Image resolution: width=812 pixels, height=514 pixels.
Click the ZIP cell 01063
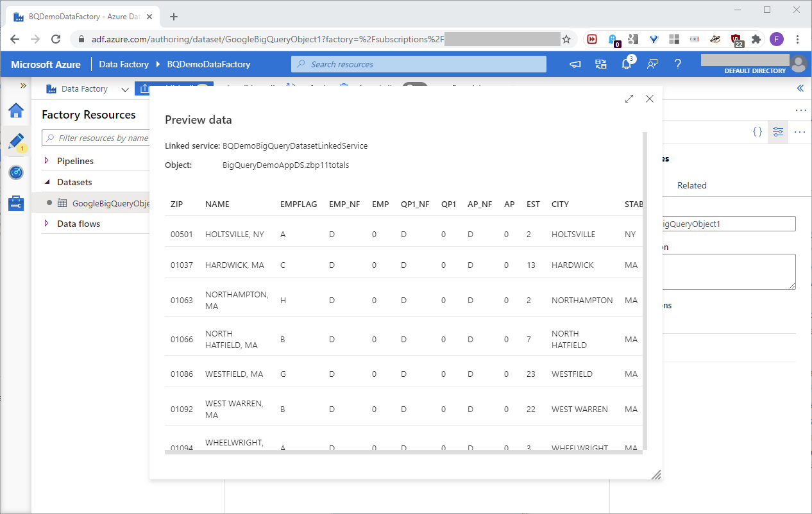tap(182, 301)
